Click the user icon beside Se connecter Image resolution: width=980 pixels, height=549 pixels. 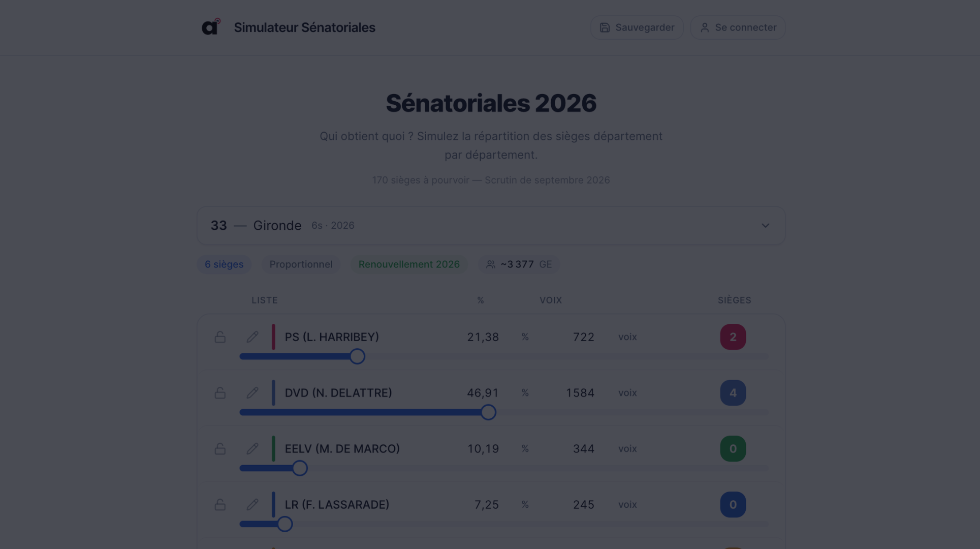[704, 27]
